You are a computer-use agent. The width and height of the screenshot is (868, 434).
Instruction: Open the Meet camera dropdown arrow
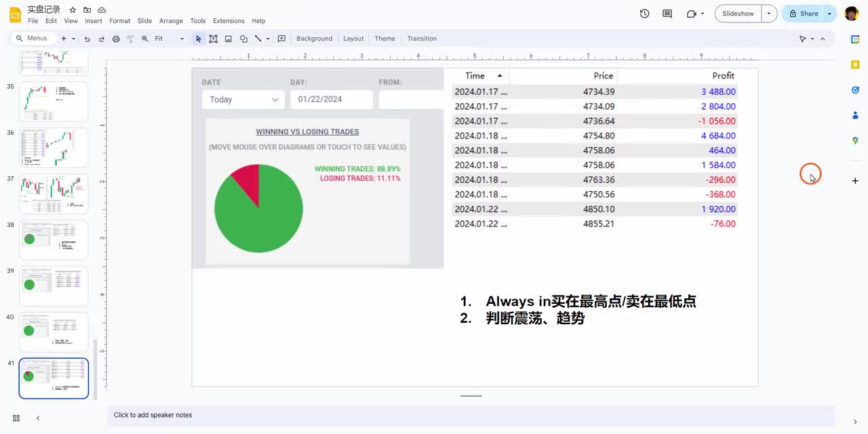point(703,14)
